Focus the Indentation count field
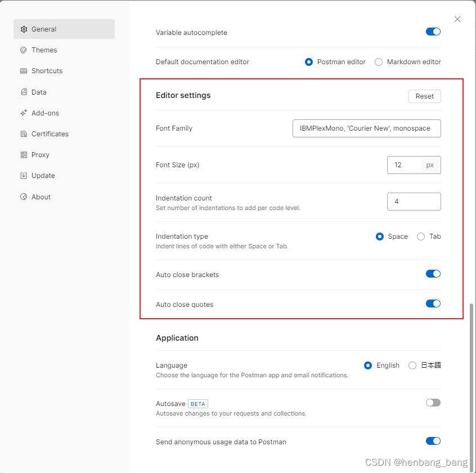Viewport: 476px width, 473px height. [414, 202]
